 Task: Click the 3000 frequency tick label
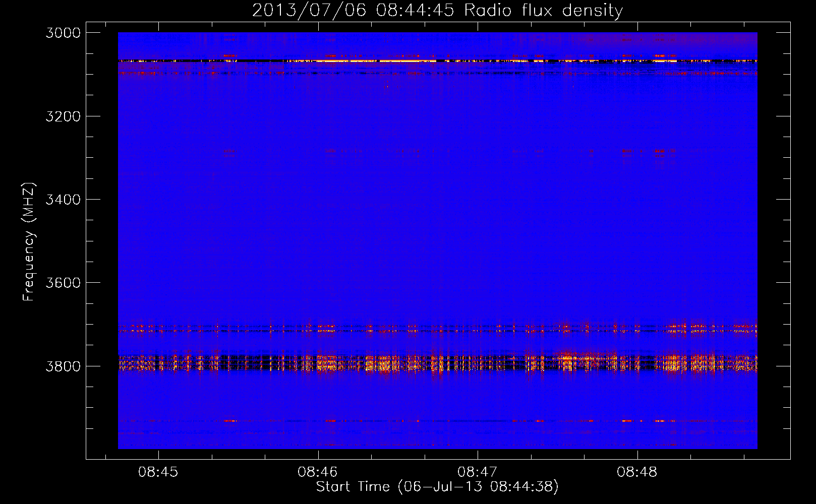[63, 33]
